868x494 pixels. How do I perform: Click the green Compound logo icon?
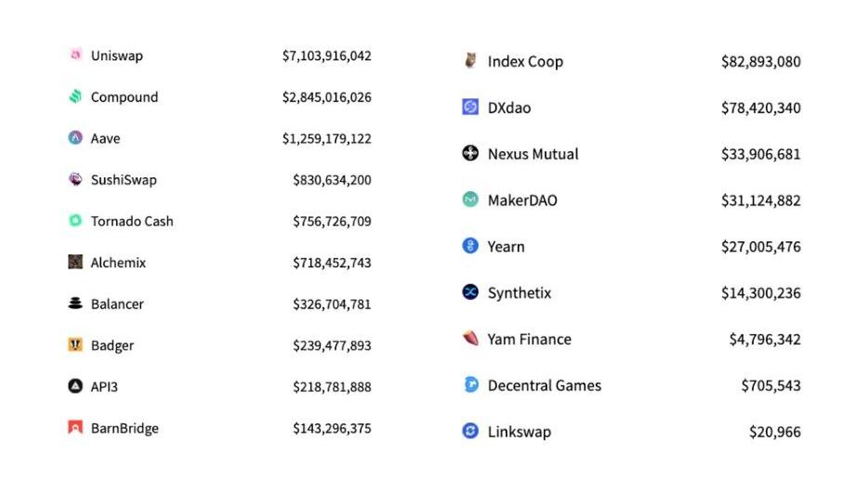click(75, 97)
